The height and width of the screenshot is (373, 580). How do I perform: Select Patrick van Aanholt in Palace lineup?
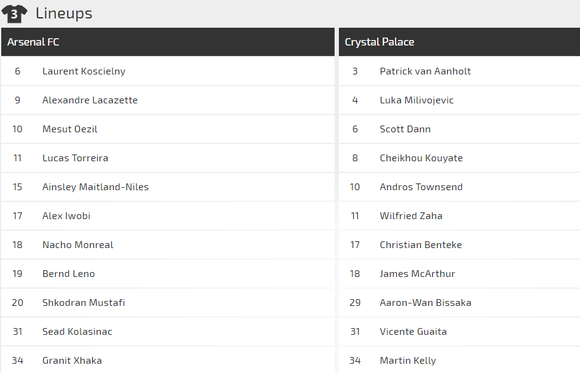coord(425,71)
